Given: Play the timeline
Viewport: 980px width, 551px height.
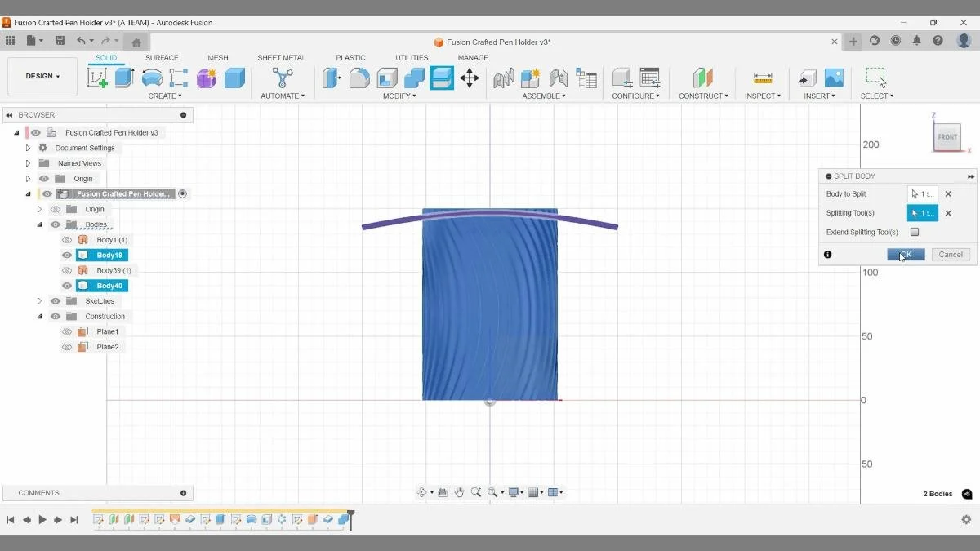Looking at the screenshot, I should pos(42,519).
